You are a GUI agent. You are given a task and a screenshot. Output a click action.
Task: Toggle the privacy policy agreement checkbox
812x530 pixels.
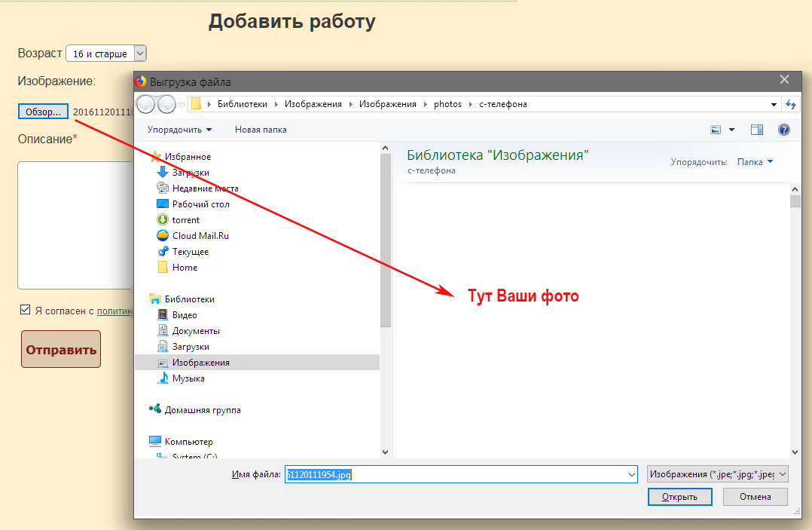pos(25,310)
